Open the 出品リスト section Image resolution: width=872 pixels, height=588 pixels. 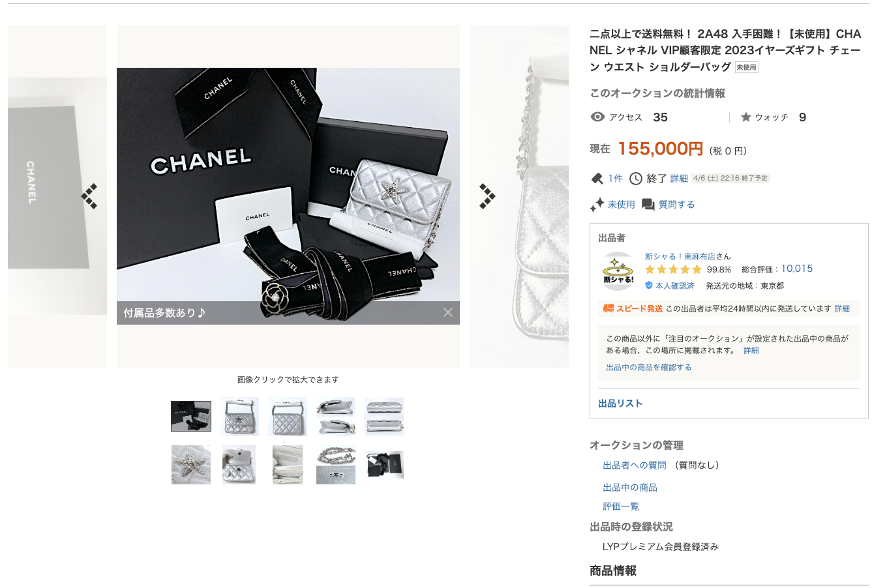click(x=620, y=404)
